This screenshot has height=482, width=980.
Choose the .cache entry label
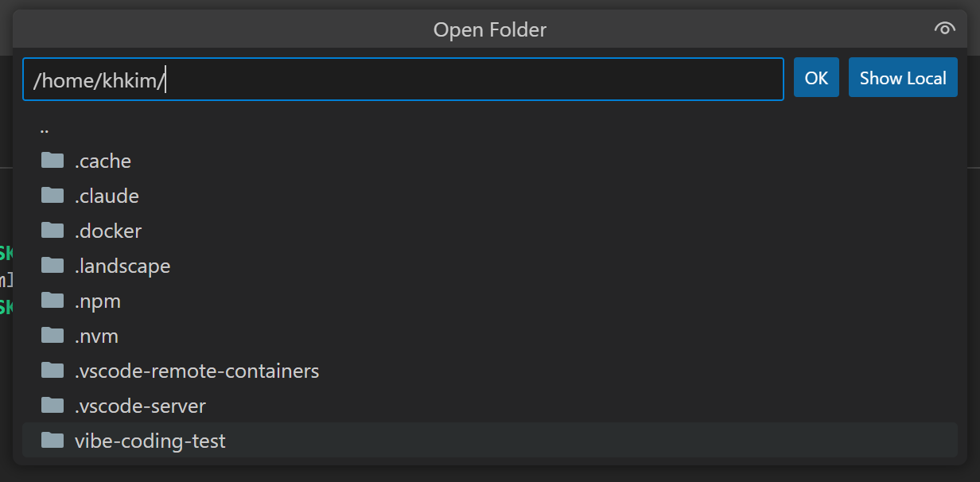[x=103, y=161]
